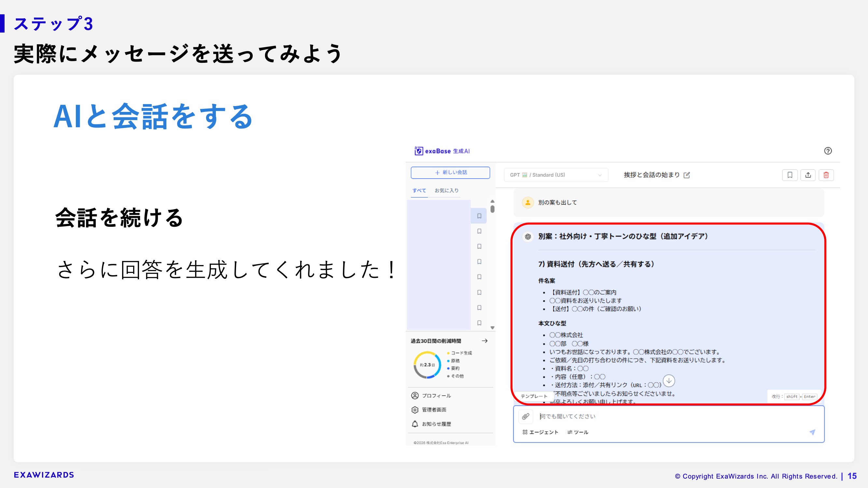Click the line 〇〇資料をお送りいたします

(x=586, y=300)
